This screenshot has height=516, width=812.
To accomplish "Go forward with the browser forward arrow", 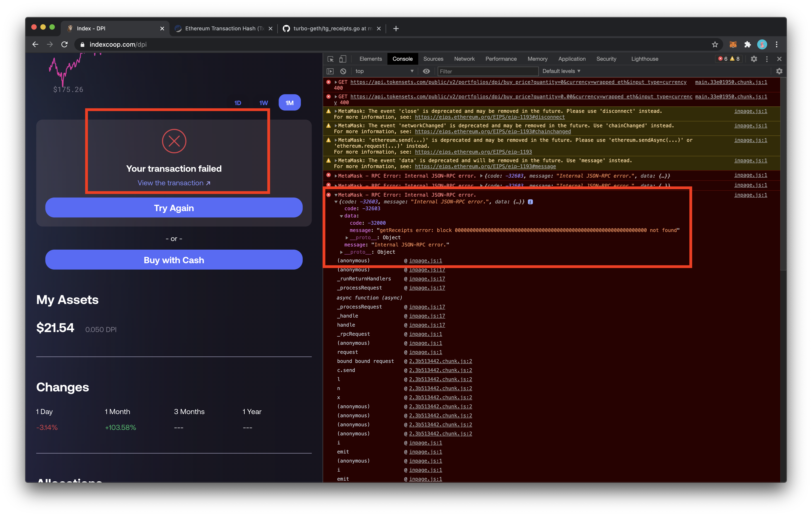I will (x=50, y=44).
